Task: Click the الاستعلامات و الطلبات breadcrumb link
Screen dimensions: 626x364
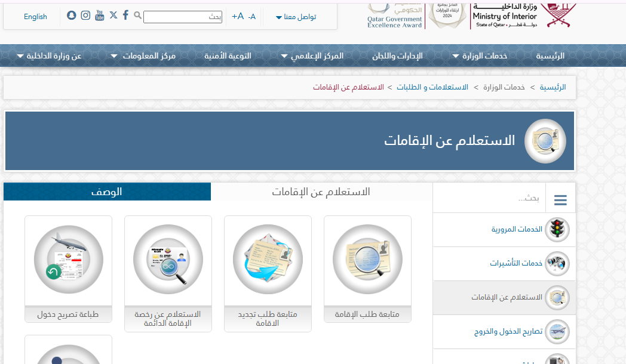Action: (432, 87)
